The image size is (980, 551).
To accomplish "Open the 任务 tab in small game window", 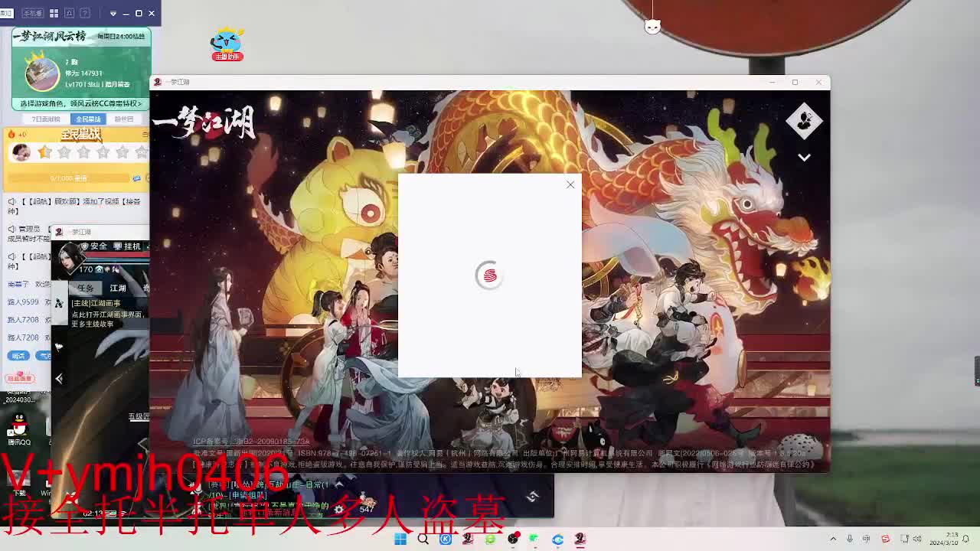I will tap(85, 289).
